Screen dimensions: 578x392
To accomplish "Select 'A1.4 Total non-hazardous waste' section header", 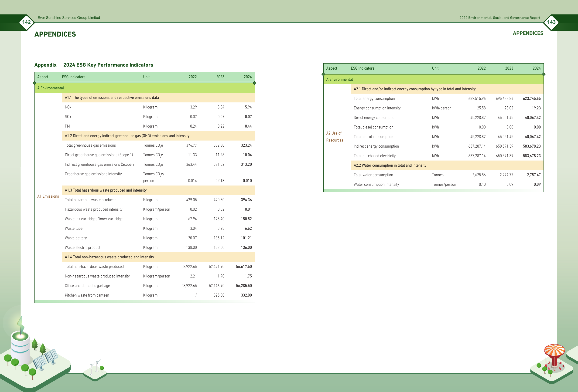I will coord(158,257).
